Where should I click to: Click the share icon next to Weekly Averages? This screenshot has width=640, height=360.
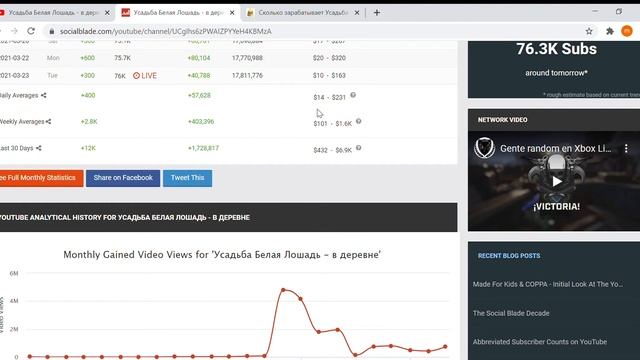click(x=49, y=122)
